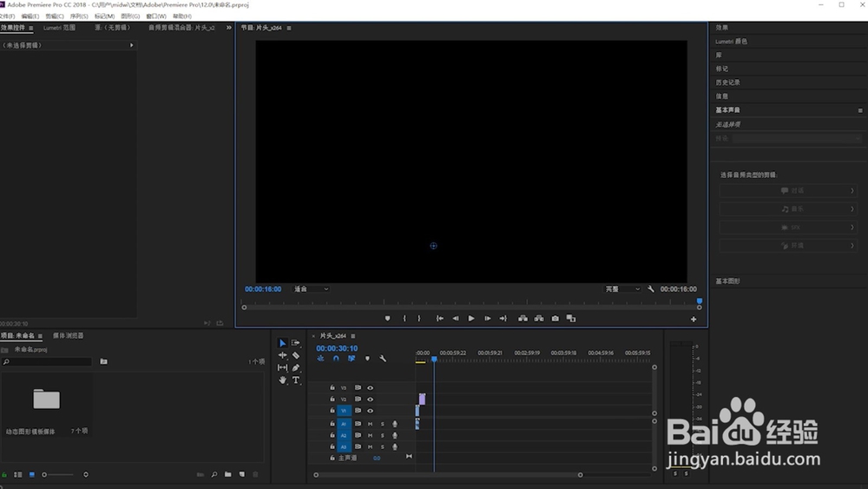Click timeline horizontal zoom scrollbar
The height and width of the screenshot is (489, 868).
[448, 474]
